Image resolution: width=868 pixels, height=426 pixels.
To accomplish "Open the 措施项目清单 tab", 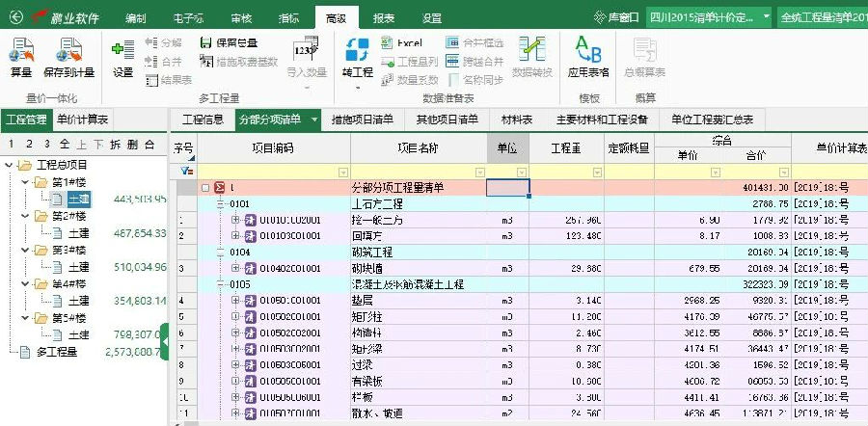I will tap(362, 120).
